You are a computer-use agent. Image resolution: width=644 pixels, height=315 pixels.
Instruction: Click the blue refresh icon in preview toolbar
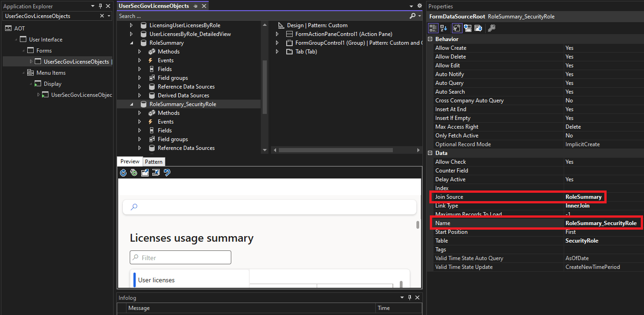coord(123,172)
